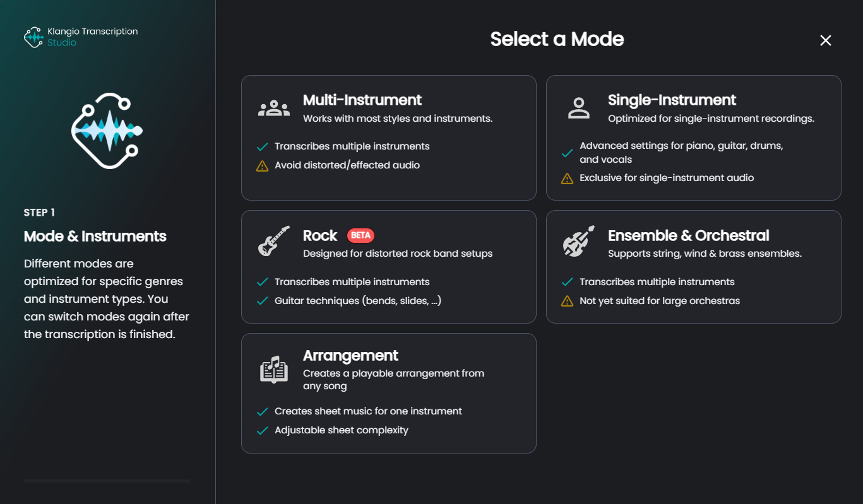
Task: Click the step progress bar at sidebar bottom
Action: [107, 481]
